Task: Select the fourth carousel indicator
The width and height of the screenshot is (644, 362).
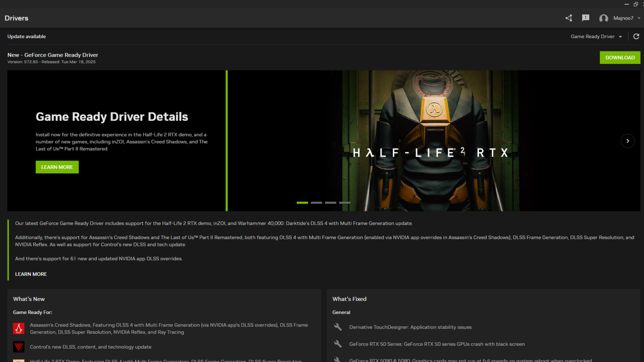Action: coord(344,203)
